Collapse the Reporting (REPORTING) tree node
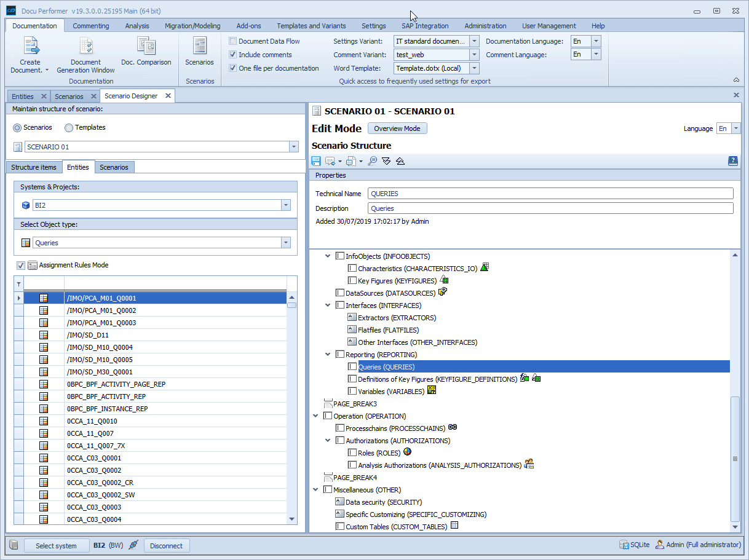The height and width of the screenshot is (560, 749). pos(328,354)
